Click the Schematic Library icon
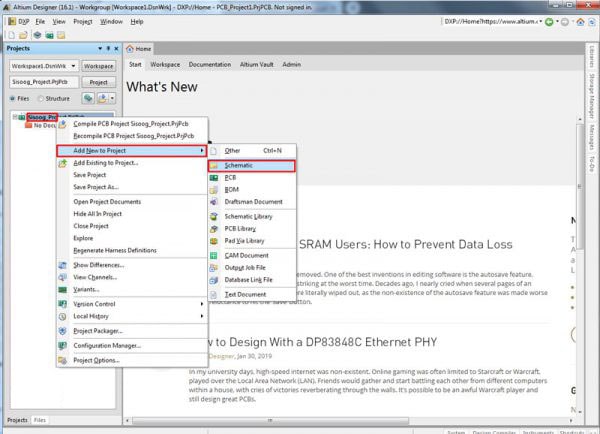The image size is (600, 434). (214, 217)
